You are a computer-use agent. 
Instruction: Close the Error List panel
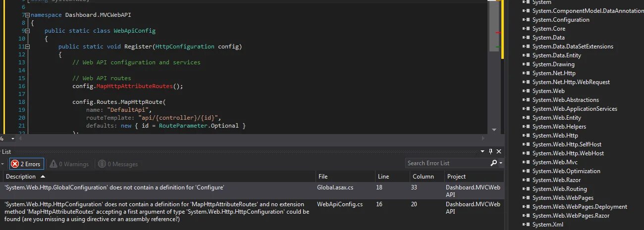tap(499, 151)
